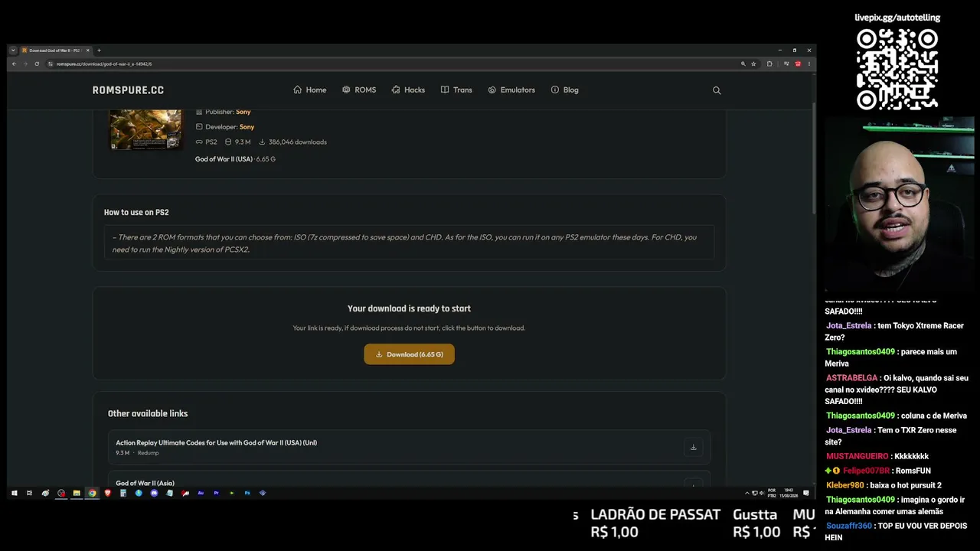Open the Blog menu item
Image resolution: width=980 pixels, height=551 pixels.
[x=565, y=90]
